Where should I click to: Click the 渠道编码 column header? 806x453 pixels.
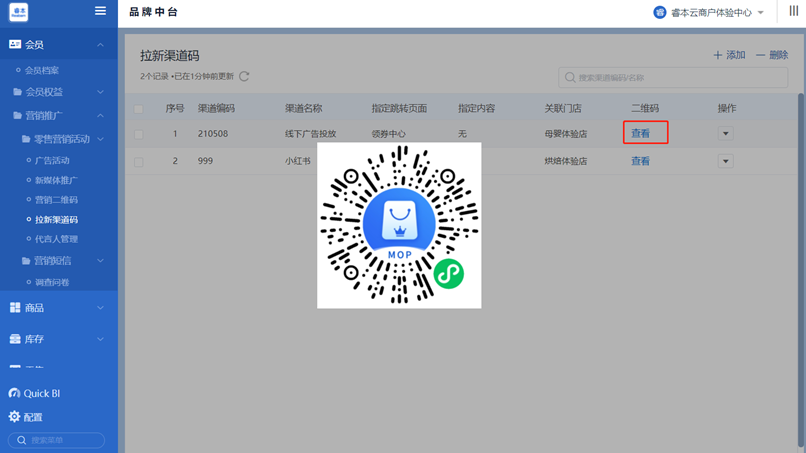[216, 108]
